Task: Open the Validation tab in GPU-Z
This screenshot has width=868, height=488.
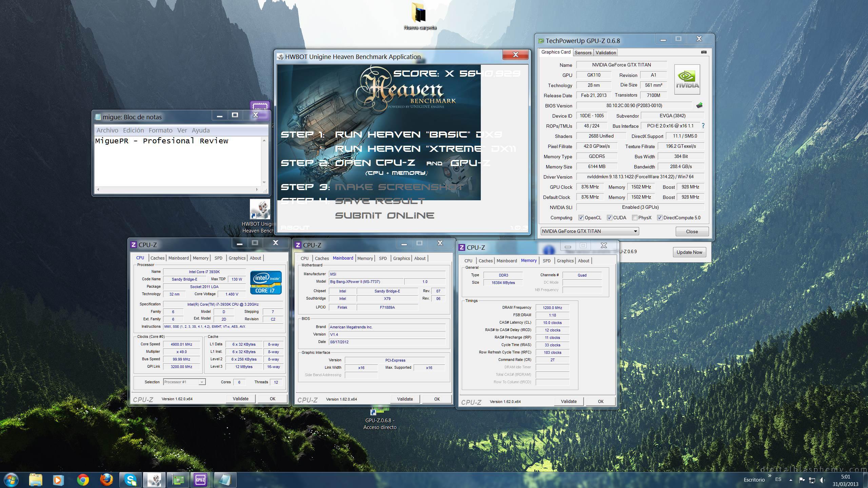Action: [606, 53]
